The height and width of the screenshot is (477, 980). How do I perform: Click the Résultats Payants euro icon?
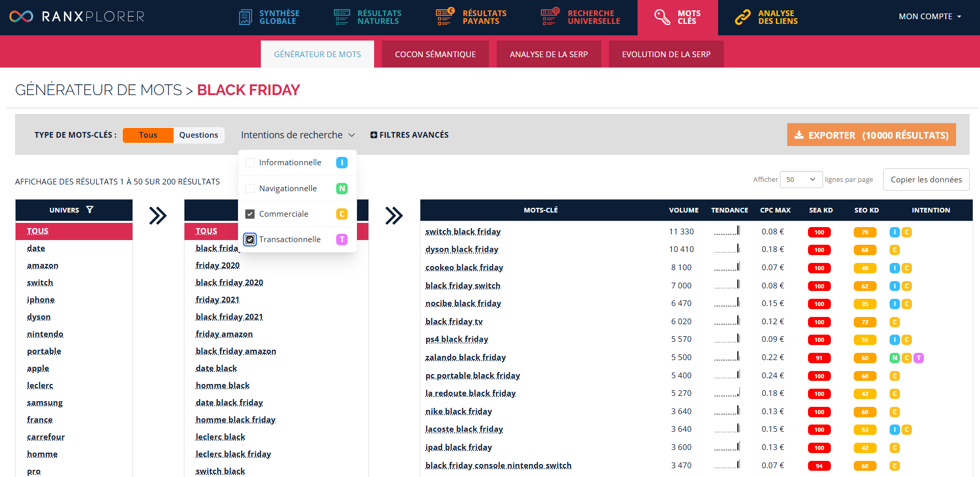point(445,17)
